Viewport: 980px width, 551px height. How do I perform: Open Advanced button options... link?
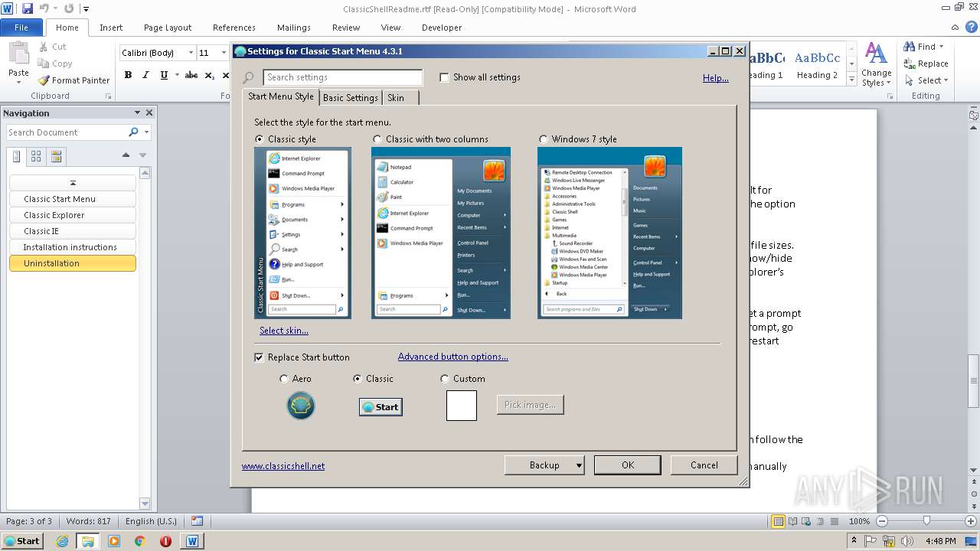[453, 357]
